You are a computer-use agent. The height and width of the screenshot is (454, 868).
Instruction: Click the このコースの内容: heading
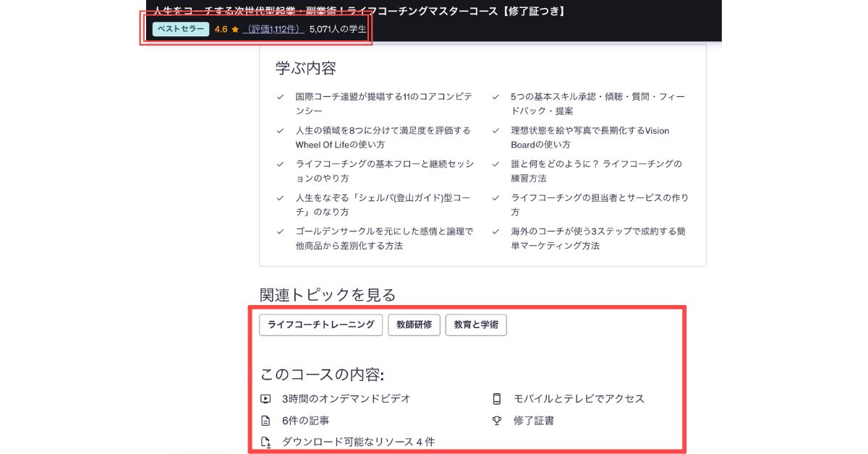pos(322,374)
